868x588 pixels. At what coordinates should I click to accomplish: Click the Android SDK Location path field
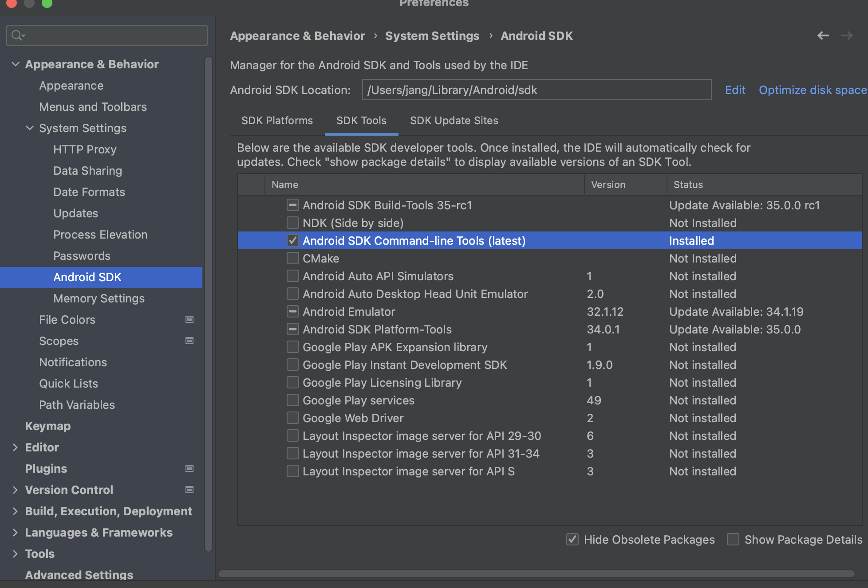coord(536,90)
